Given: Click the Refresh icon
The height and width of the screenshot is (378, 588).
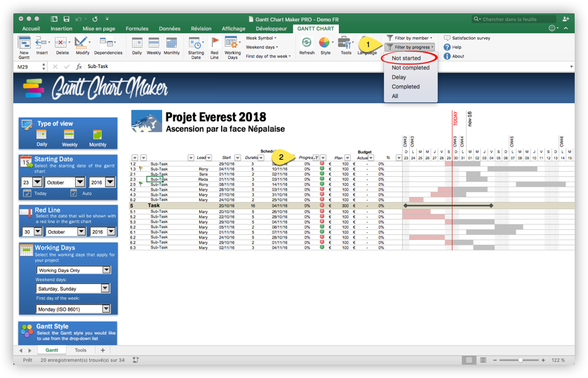Looking at the screenshot, I should 307,43.
